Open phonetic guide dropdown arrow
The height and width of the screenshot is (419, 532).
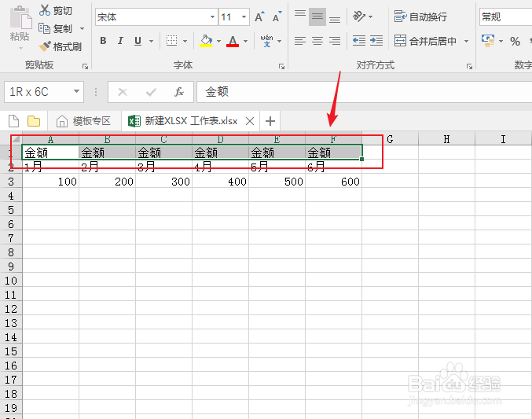point(280,41)
